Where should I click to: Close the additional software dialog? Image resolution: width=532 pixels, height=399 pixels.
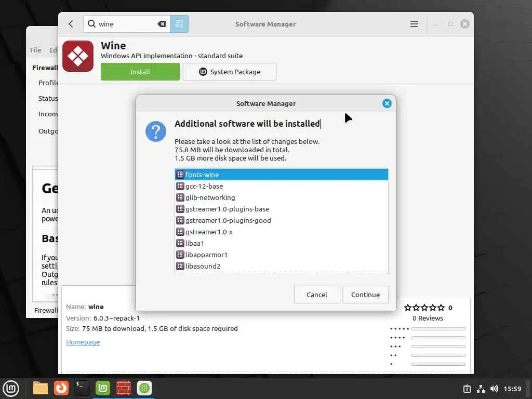click(x=387, y=103)
